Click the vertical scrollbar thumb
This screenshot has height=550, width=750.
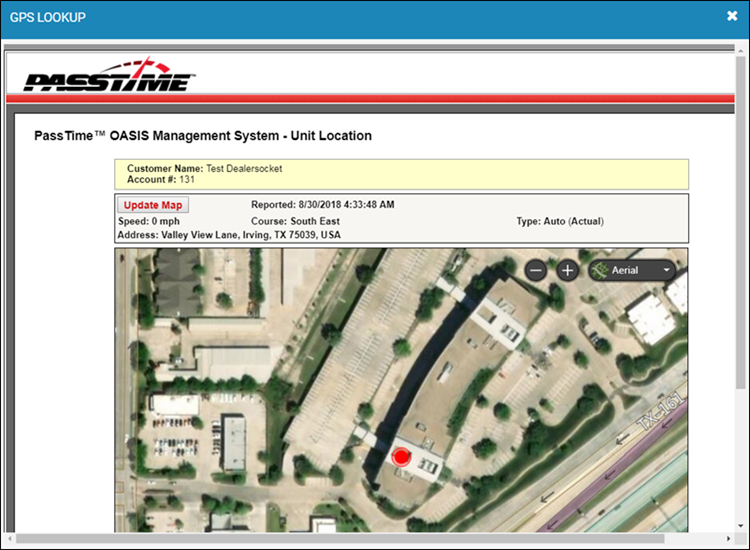[740, 222]
